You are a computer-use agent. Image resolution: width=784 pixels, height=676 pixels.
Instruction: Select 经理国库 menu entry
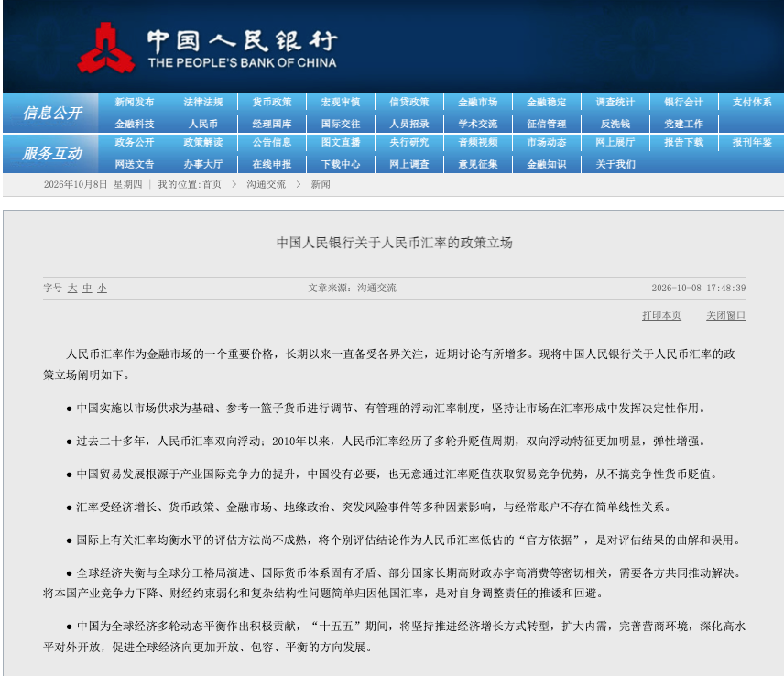(x=272, y=124)
